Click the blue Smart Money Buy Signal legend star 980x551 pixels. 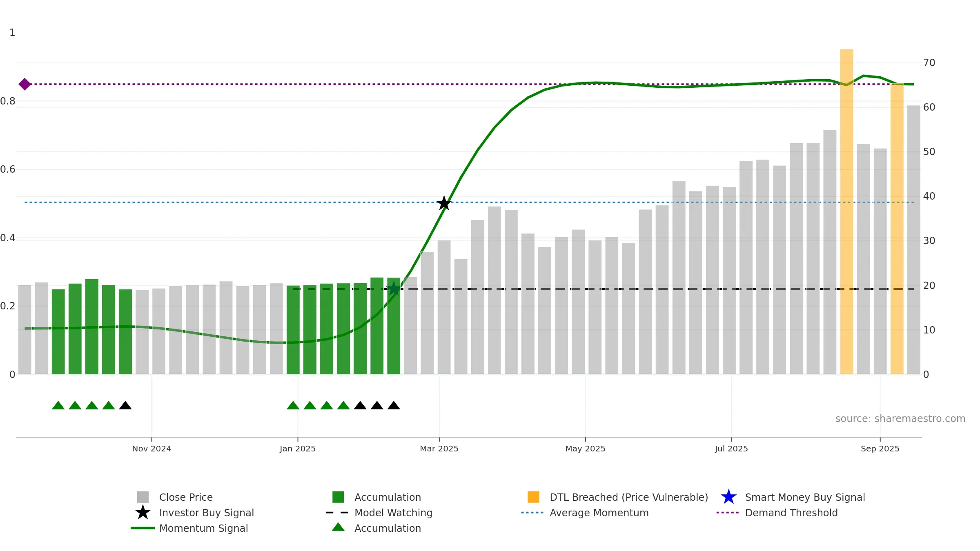(728, 497)
